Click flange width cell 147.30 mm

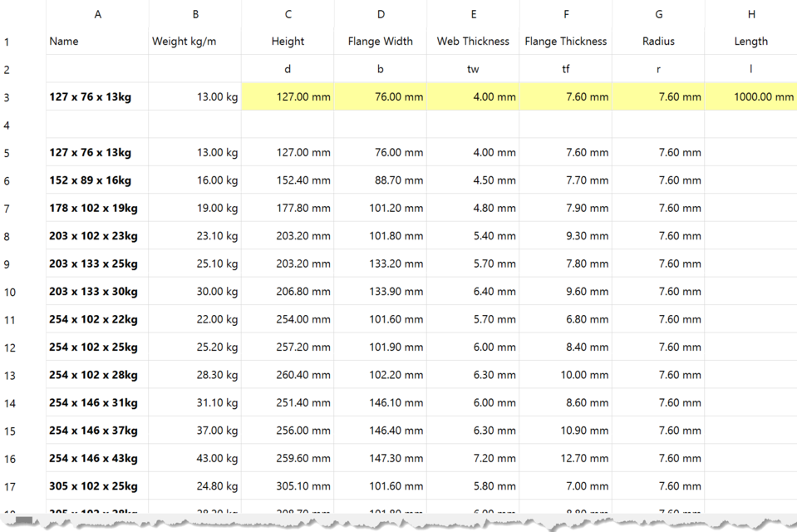(381, 458)
